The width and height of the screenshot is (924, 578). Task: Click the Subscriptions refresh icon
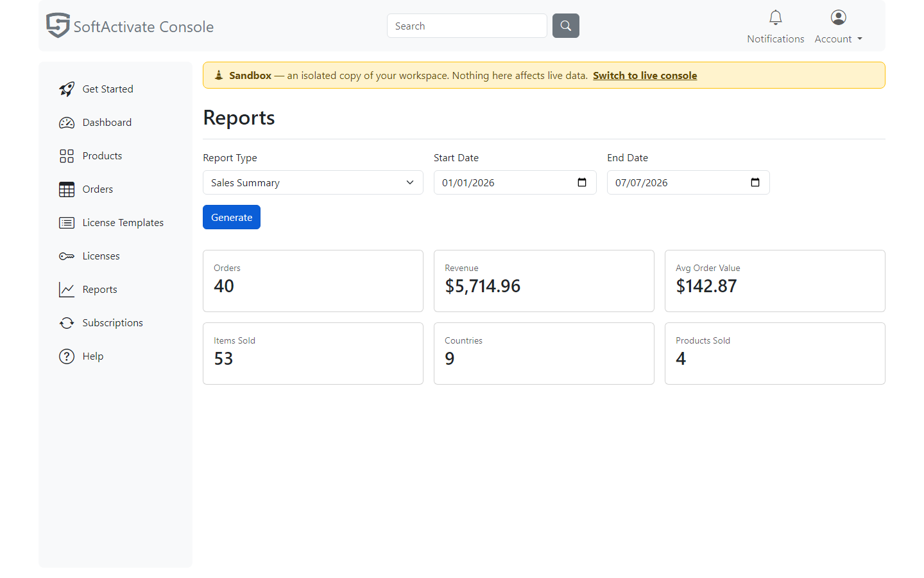click(67, 323)
